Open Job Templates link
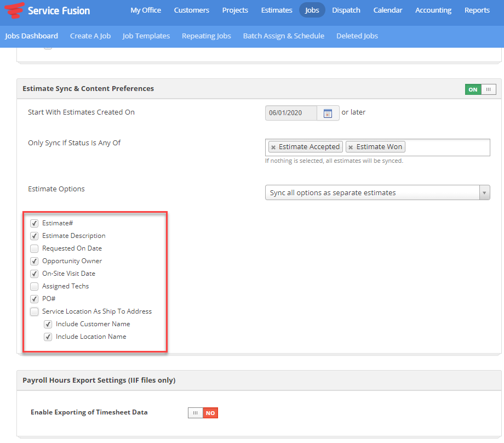504x443 pixels. point(146,36)
